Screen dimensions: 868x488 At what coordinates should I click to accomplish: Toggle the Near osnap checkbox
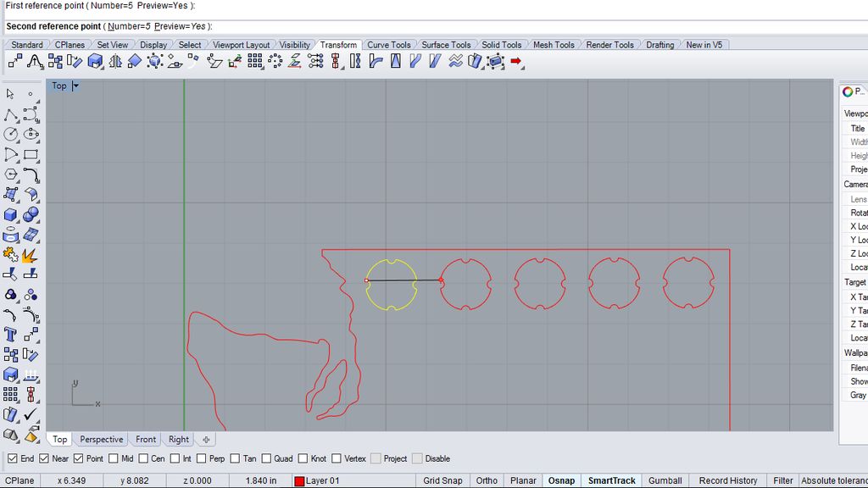(44, 458)
